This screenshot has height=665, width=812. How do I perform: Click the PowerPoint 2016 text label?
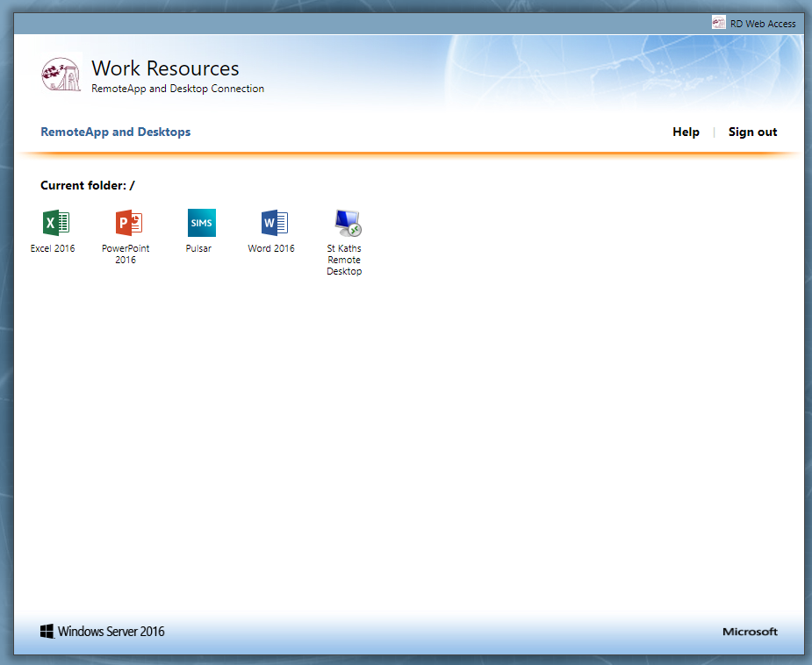[x=126, y=254]
